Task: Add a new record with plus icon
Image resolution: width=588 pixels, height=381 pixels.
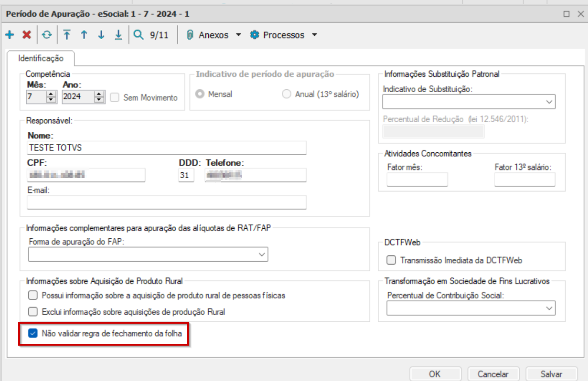Action: point(9,35)
